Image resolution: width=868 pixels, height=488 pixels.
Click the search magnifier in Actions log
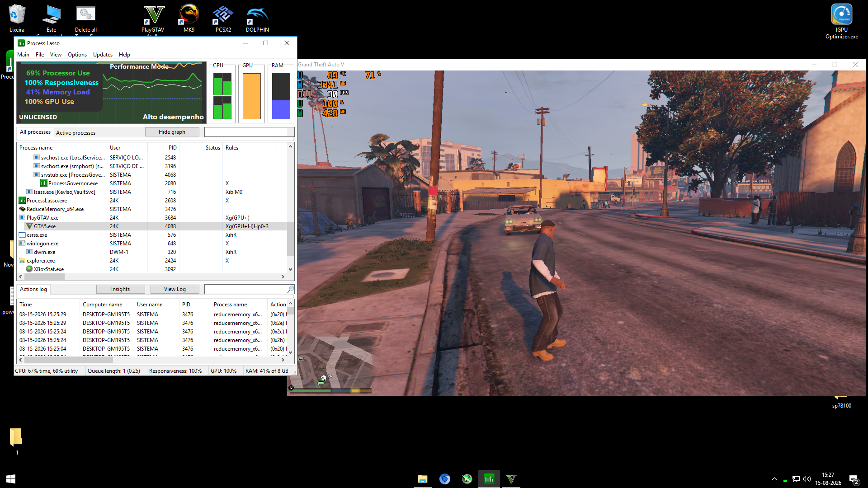click(x=290, y=289)
